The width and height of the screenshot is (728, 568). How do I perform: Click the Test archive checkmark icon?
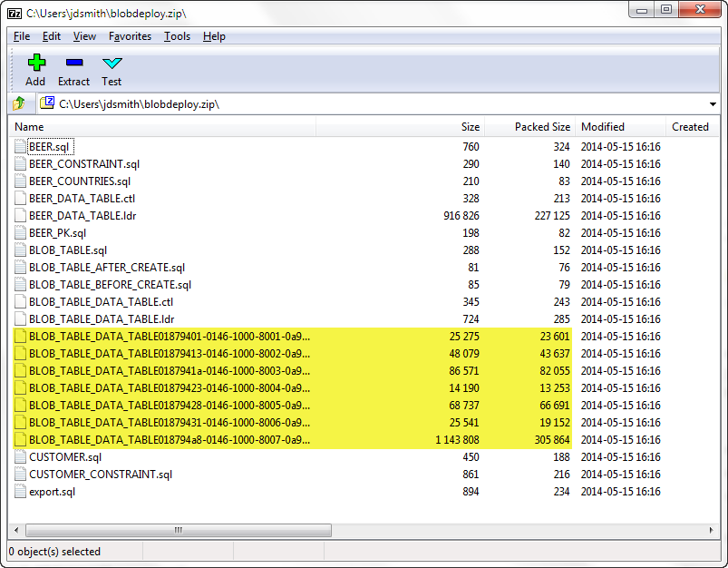click(111, 64)
